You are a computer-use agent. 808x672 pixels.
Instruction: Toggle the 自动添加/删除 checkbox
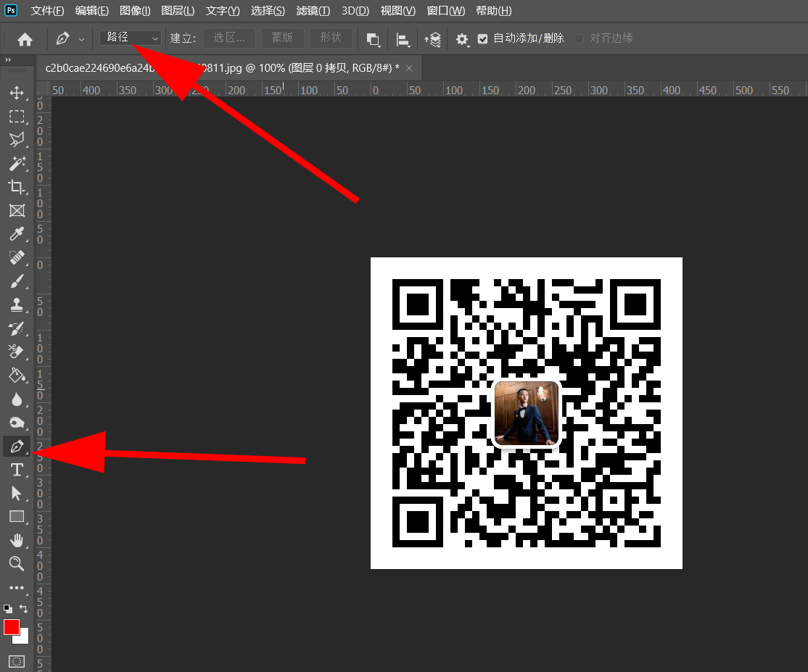(x=483, y=38)
